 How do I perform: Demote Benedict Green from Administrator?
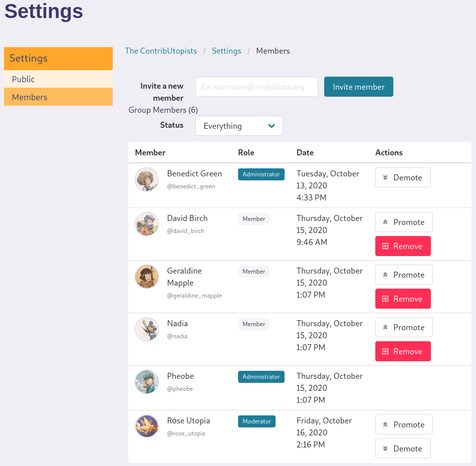403,177
